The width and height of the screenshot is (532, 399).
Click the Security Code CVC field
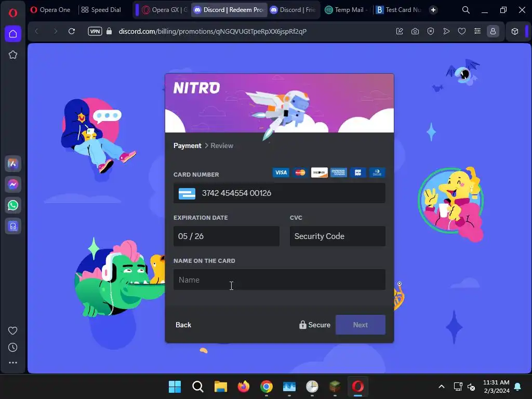coord(338,236)
